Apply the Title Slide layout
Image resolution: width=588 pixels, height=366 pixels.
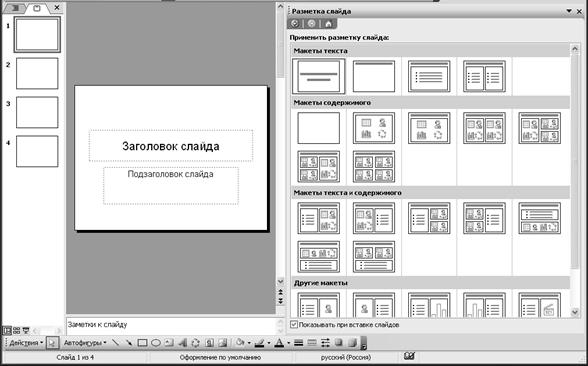(x=318, y=76)
